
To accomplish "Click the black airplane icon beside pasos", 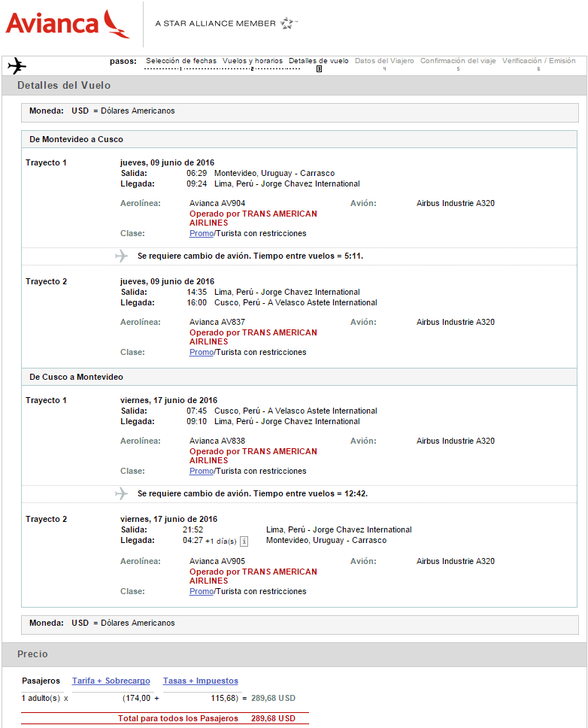I will coord(17,65).
